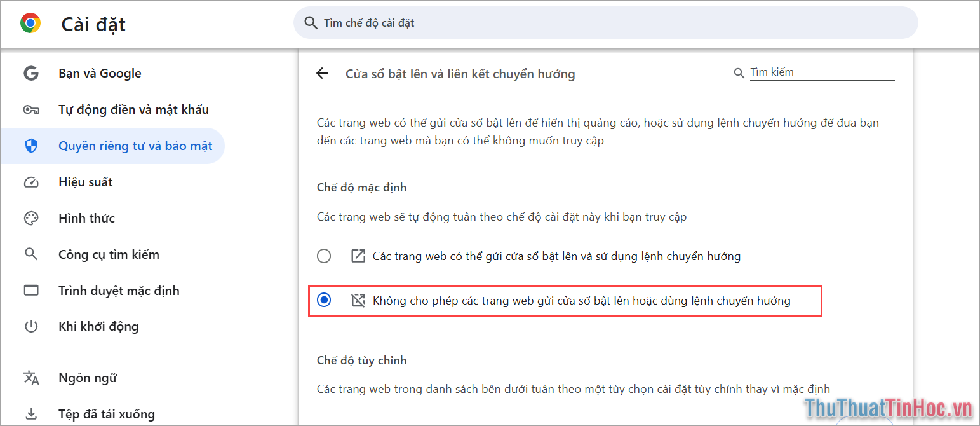Select allowing sites to send pop-ups

[x=324, y=256]
